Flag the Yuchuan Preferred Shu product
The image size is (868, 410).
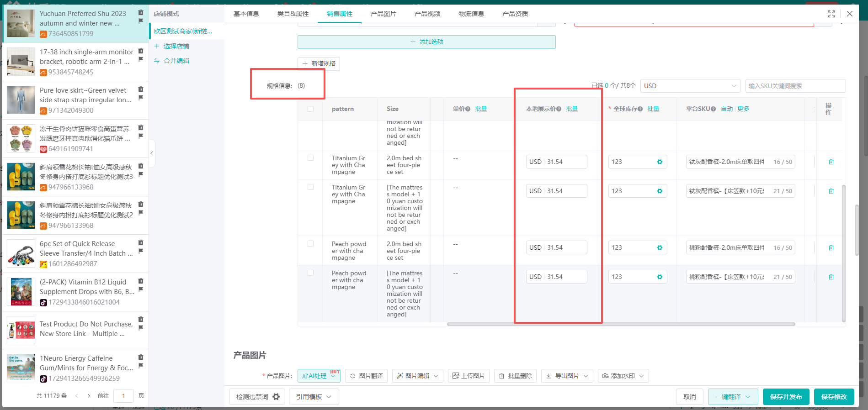click(x=141, y=21)
